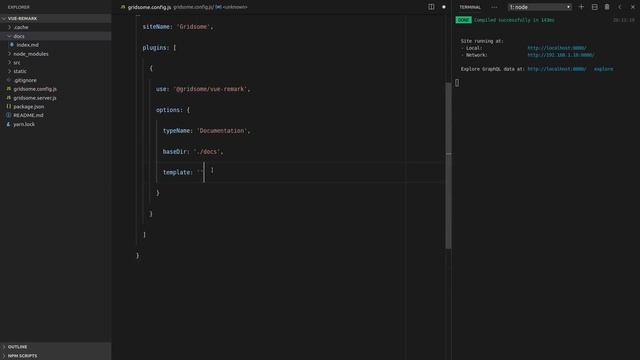Viewport: 640px width, 360px height.
Task: Create a new terminal with plus icon
Action: tap(581, 7)
